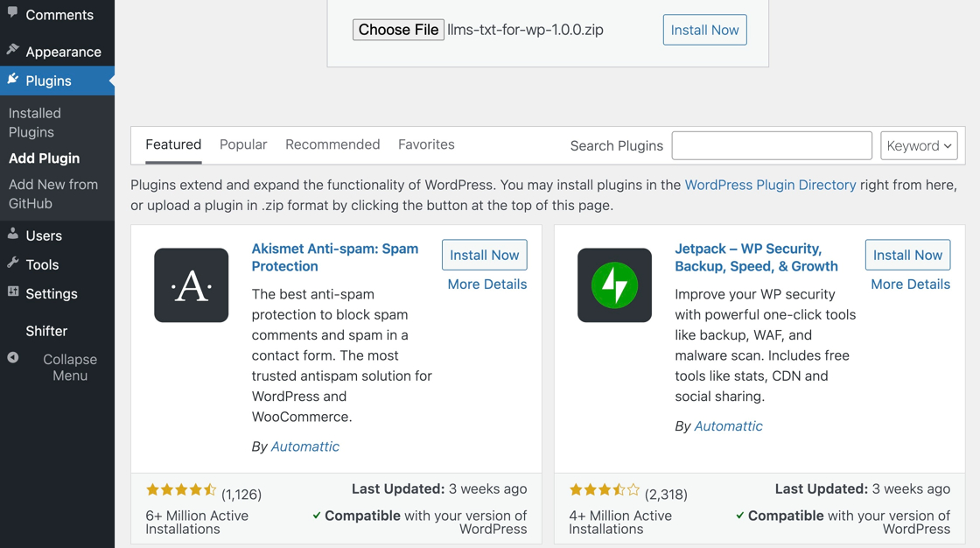Screen dimensions: 980x548
Task: Open the WordPress Plugin Directory link
Action: (770, 185)
